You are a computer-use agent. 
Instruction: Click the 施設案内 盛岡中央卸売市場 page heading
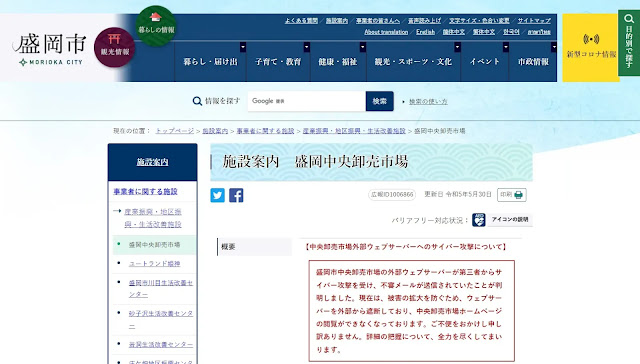[315, 162]
